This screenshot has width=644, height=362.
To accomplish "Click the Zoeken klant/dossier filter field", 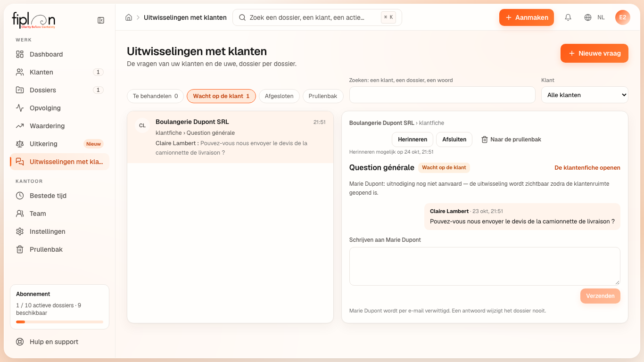I will [442, 95].
